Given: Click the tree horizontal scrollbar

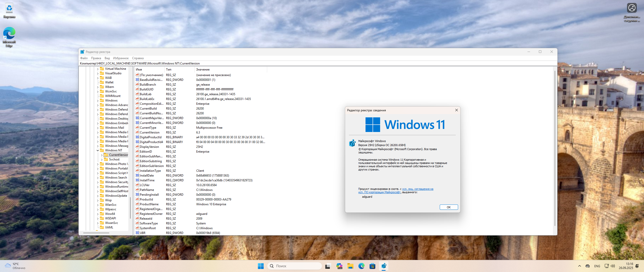Looking at the screenshot, I should [96, 233].
